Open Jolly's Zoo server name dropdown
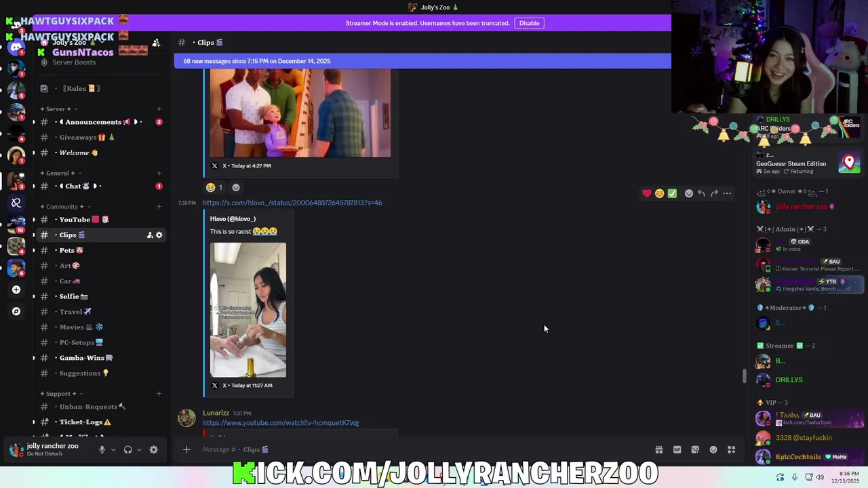 [x=75, y=43]
